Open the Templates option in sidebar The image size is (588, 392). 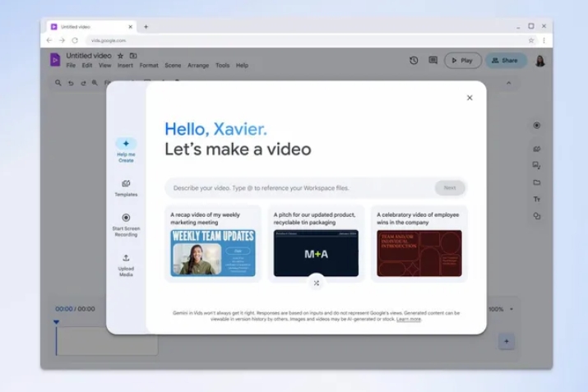tap(126, 187)
